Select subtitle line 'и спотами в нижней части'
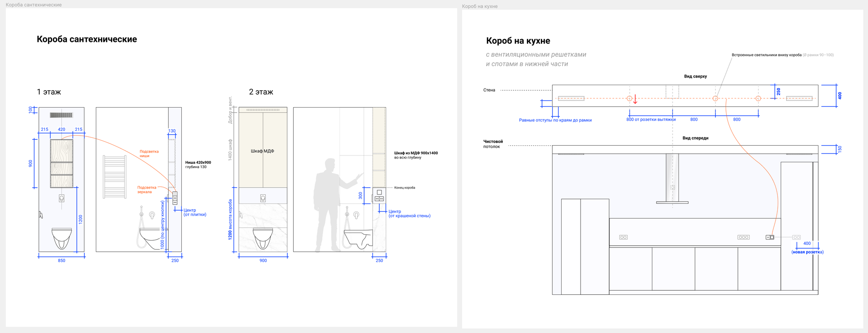This screenshot has width=868, height=333. [527, 64]
